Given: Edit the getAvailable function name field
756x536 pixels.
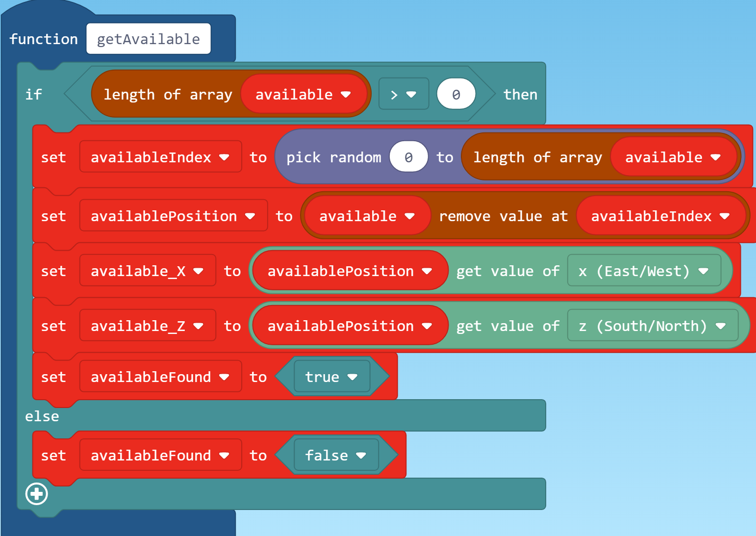Looking at the screenshot, I should [x=148, y=39].
